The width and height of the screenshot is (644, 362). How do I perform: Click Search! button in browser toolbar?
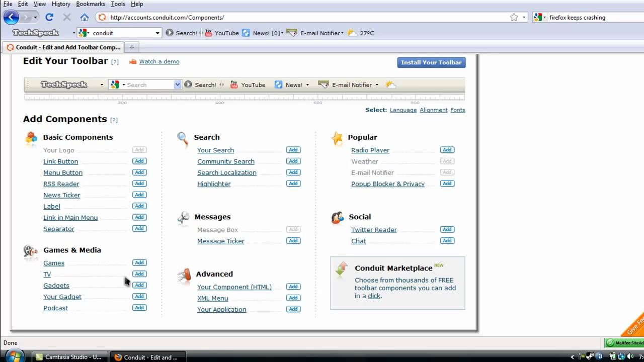(x=182, y=33)
